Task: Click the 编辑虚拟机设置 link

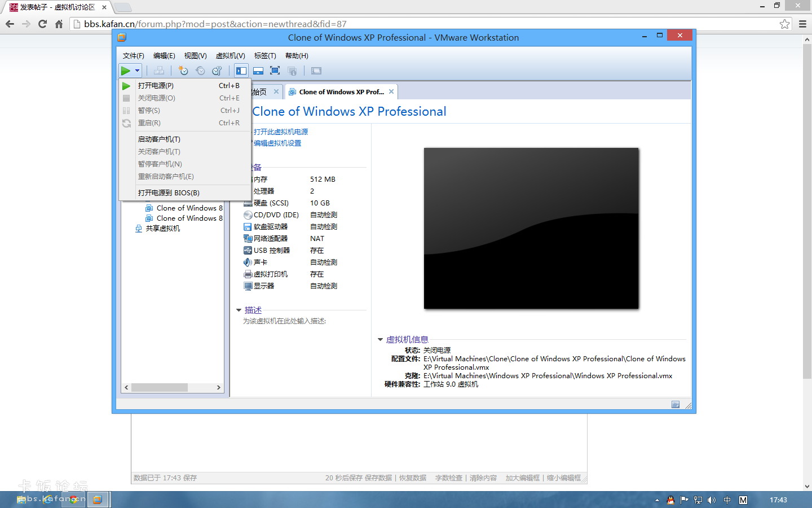Action: (x=277, y=143)
